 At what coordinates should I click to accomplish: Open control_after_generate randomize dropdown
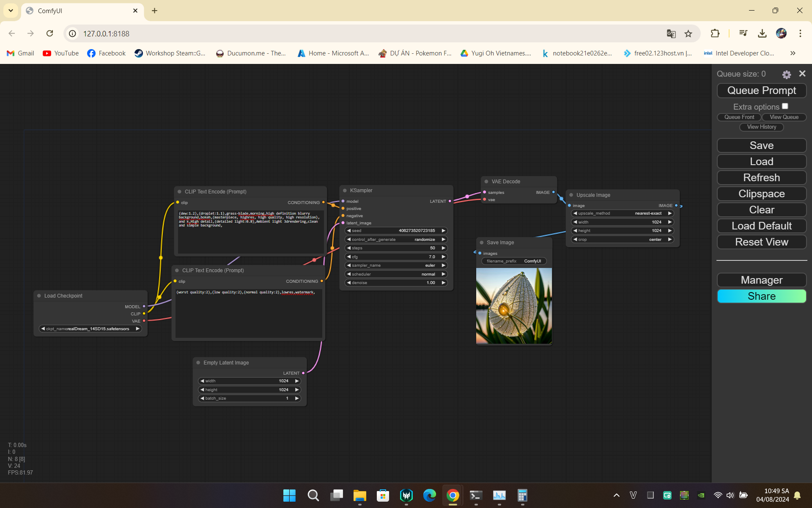click(x=396, y=240)
